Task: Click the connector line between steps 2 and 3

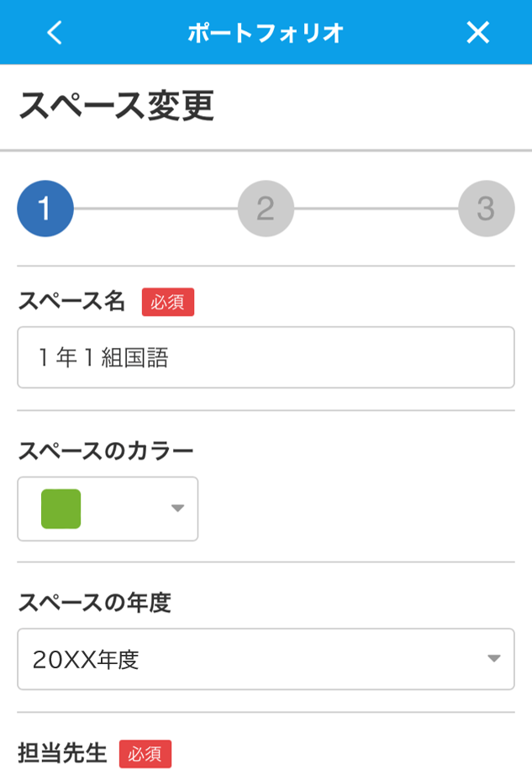Action: tap(376, 208)
